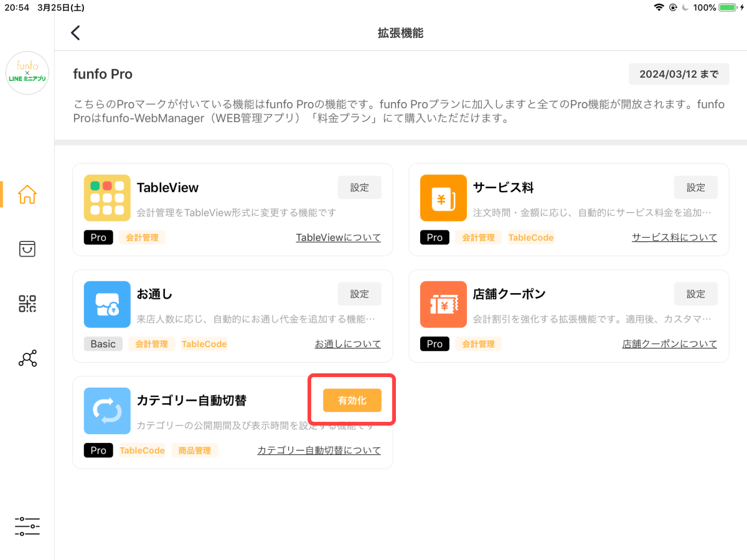Enable カテゴリー自動切替 with 有効化 button
Screen dimensions: 747x560
[352, 401]
